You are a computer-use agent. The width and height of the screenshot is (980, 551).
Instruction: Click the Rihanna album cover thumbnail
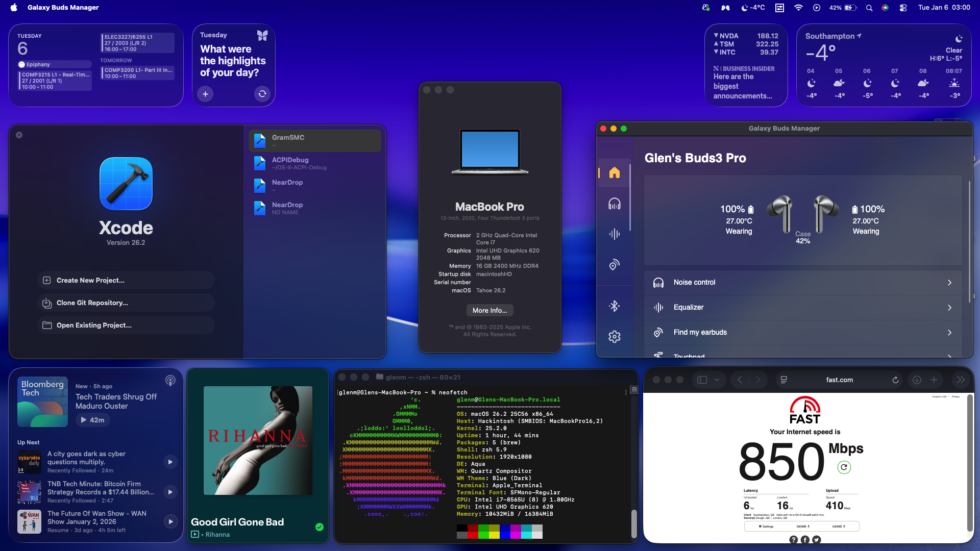click(x=258, y=440)
